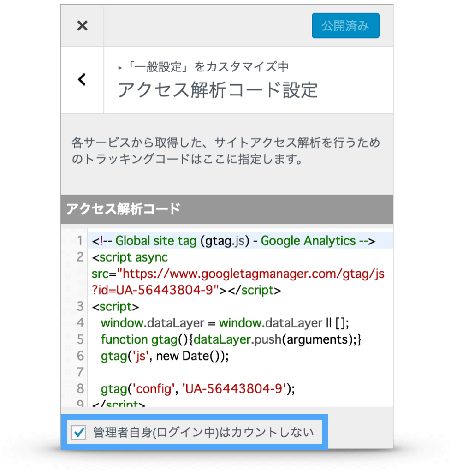Close the customizer with the X icon

click(82, 25)
